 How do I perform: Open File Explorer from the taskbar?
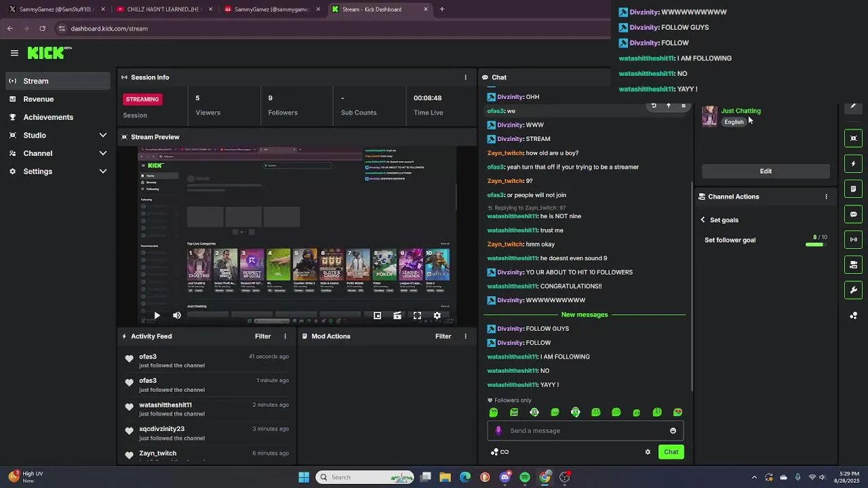click(x=446, y=477)
